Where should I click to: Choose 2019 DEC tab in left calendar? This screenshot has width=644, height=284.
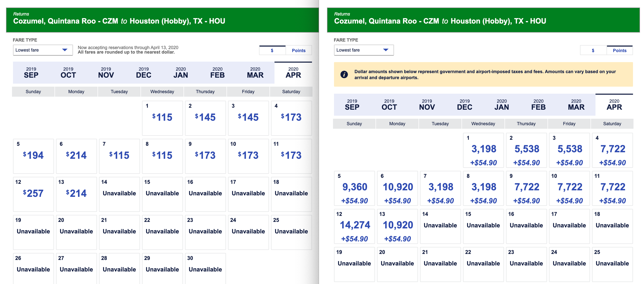click(143, 73)
